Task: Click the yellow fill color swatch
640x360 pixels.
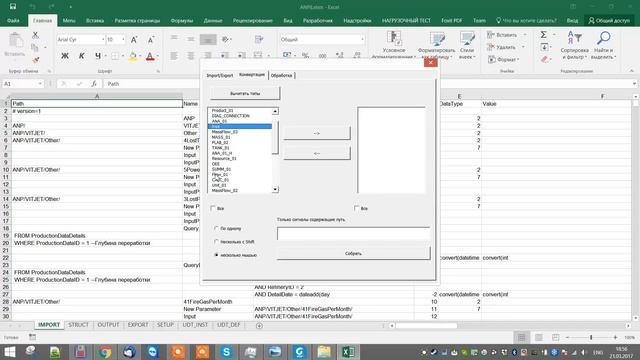Action: click(x=133, y=56)
